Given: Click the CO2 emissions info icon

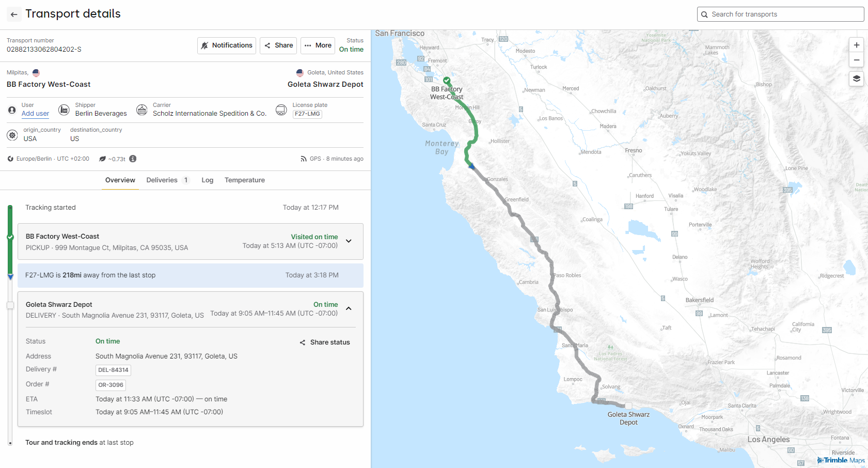Looking at the screenshot, I should tap(133, 159).
